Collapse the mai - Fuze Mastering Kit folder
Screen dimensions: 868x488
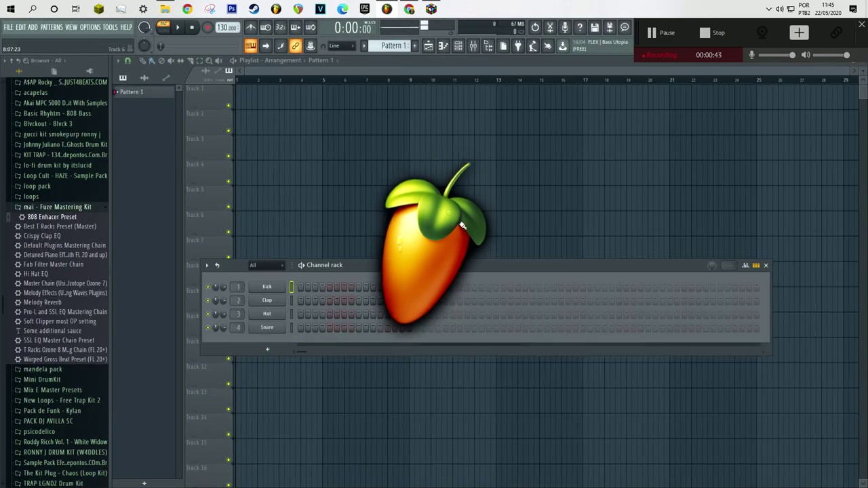57,207
